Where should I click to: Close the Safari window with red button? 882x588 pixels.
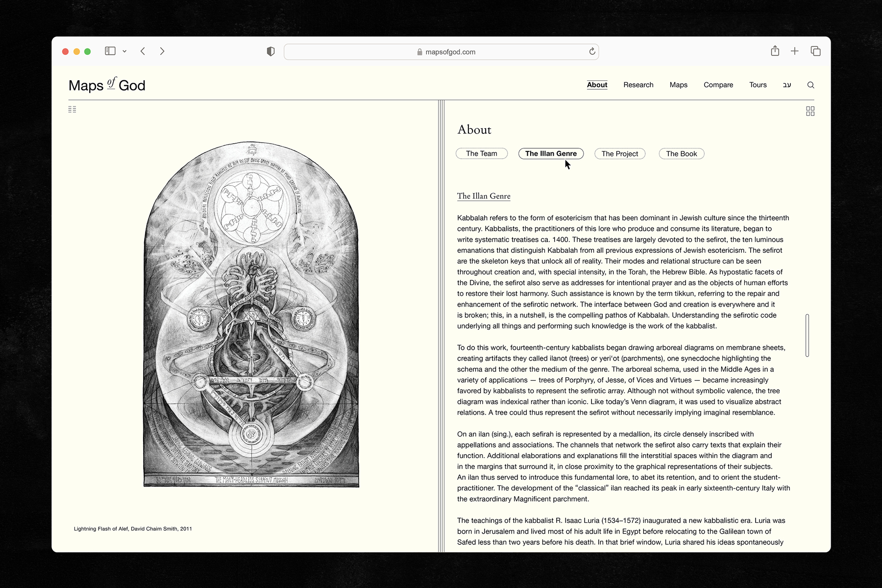(x=65, y=51)
